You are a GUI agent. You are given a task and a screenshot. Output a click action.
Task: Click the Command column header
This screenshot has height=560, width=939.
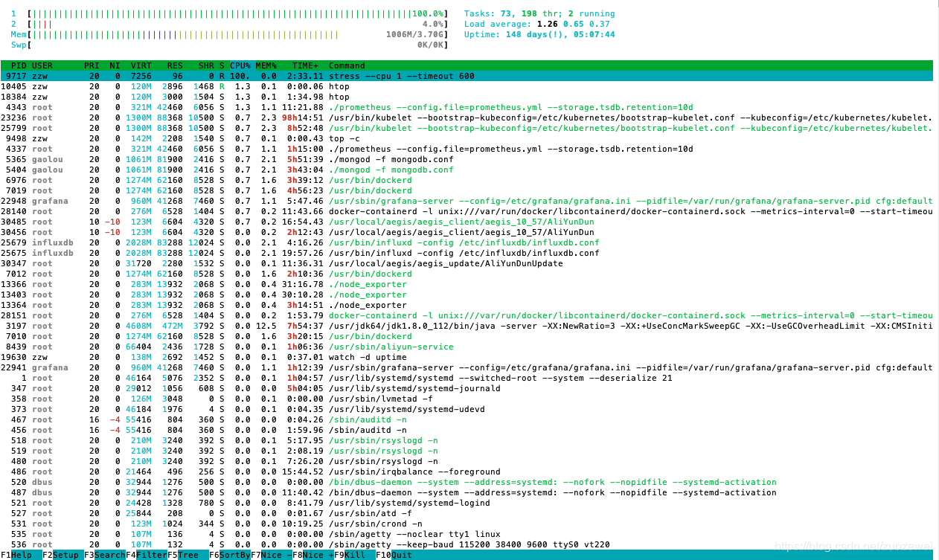(x=347, y=65)
